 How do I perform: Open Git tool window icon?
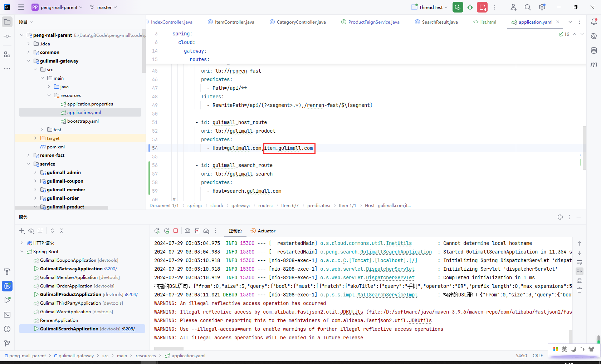7,343
